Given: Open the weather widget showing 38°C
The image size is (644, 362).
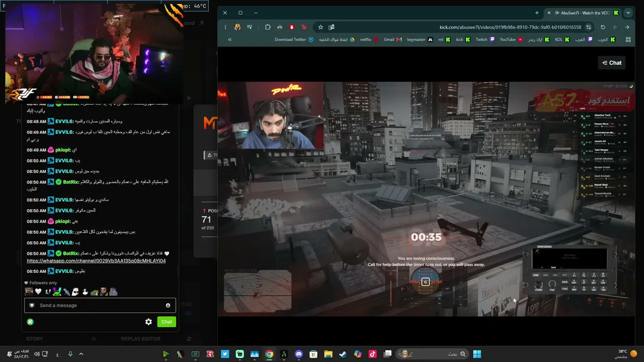Looking at the screenshot, I should coord(626,354).
